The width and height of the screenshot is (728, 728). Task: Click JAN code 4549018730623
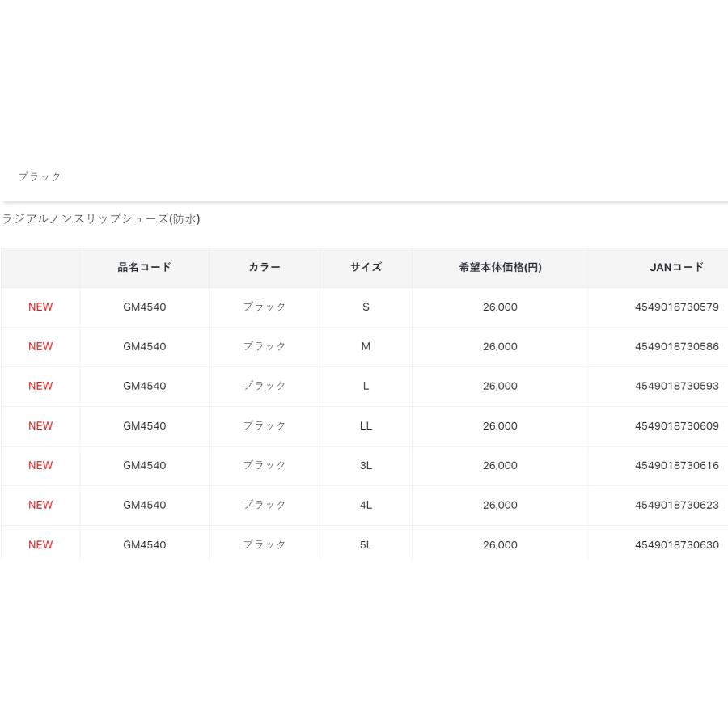tap(676, 505)
